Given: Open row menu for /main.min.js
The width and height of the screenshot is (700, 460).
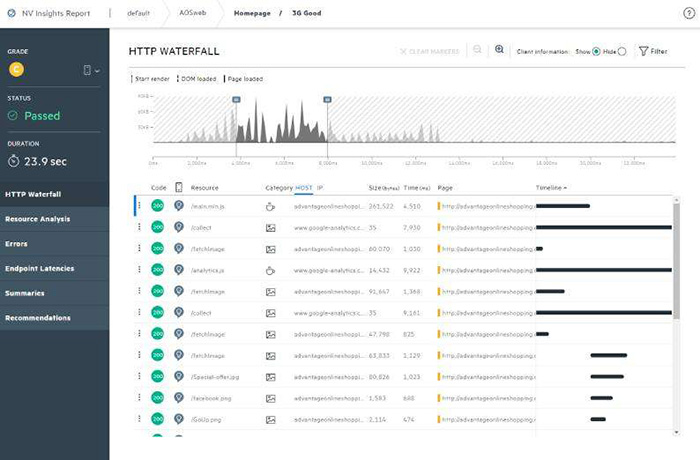Looking at the screenshot, I should tap(139, 205).
